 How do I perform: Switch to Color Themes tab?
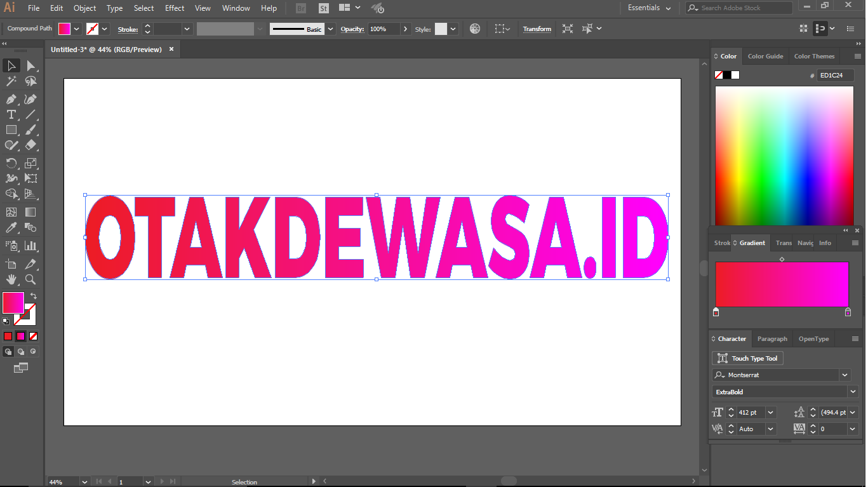click(x=814, y=56)
